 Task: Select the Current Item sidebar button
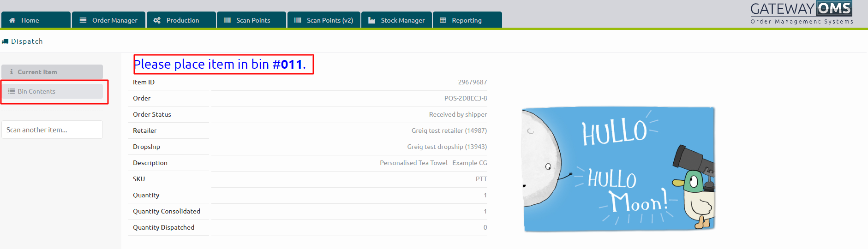point(52,72)
